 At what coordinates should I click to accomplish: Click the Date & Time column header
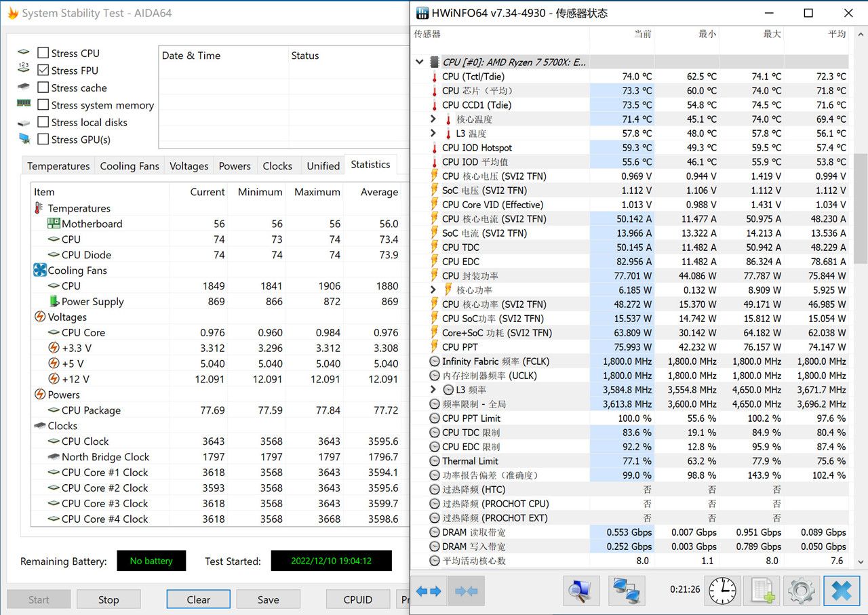coord(223,56)
